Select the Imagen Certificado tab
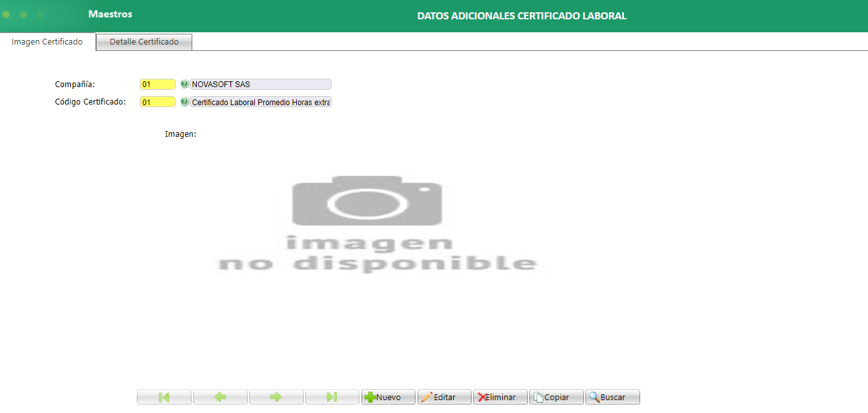The height and width of the screenshot is (413, 868). tap(46, 41)
